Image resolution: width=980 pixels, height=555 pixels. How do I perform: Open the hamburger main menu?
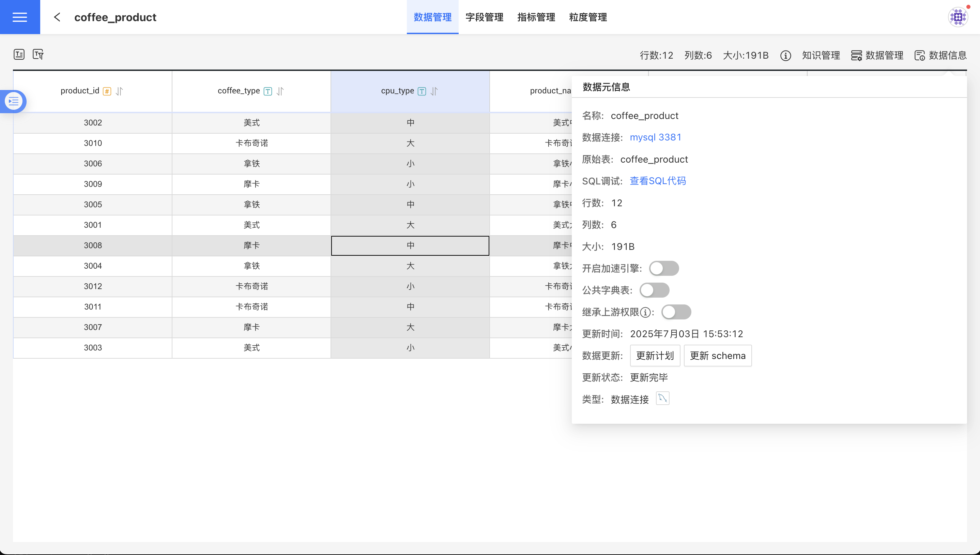point(20,17)
